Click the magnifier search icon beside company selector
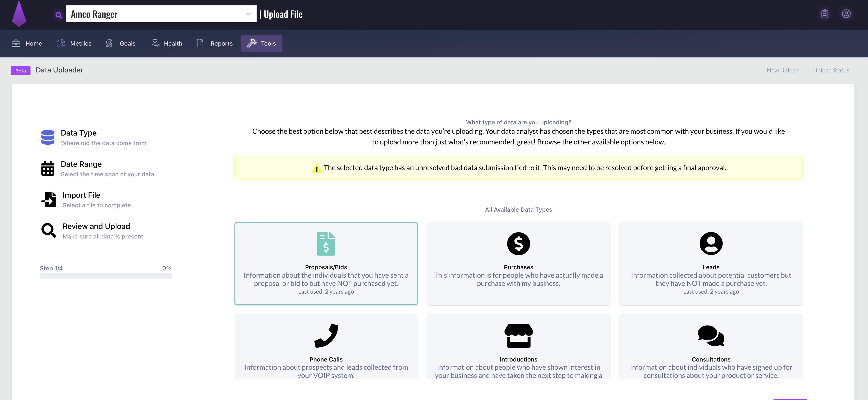 coord(59,15)
